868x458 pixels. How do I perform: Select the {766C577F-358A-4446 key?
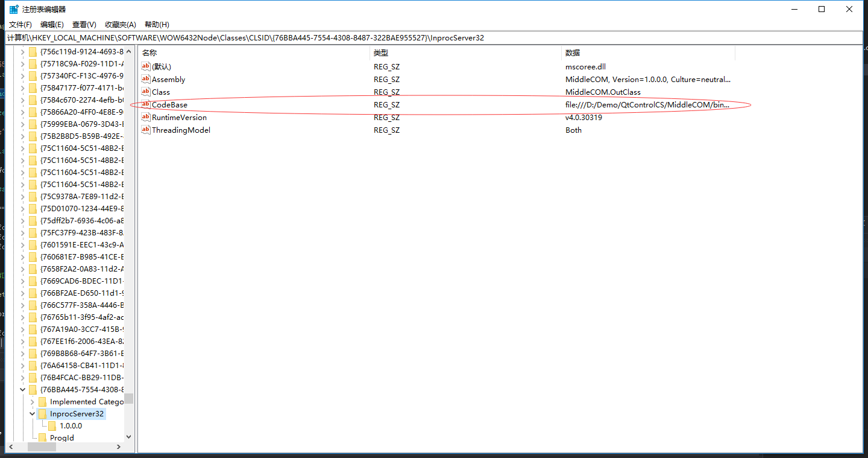[82, 305]
